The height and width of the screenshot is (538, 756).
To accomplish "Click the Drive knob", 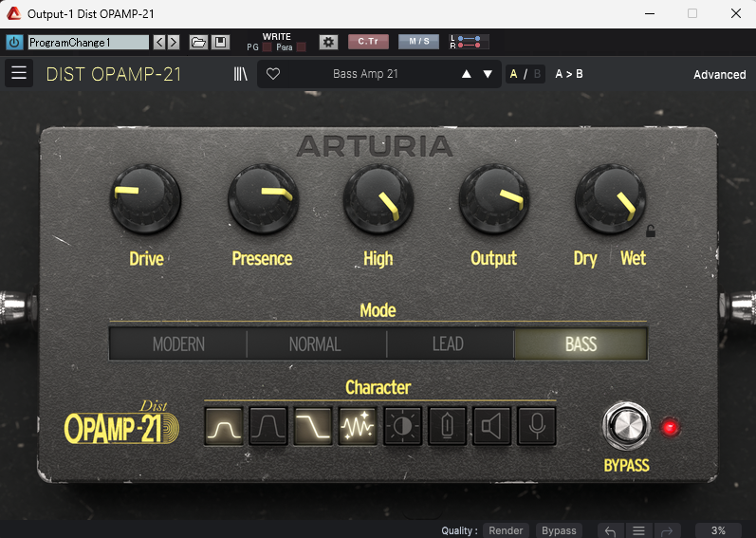I will pos(145,198).
